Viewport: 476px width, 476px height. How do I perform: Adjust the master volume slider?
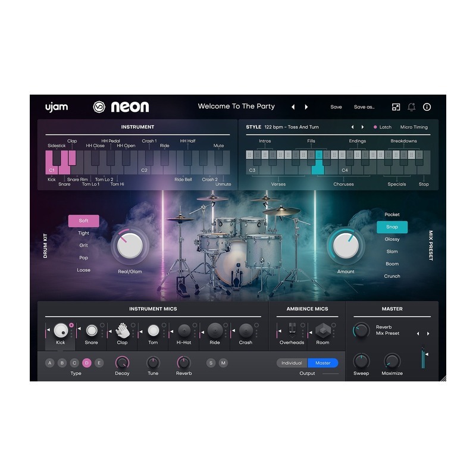click(x=424, y=356)
